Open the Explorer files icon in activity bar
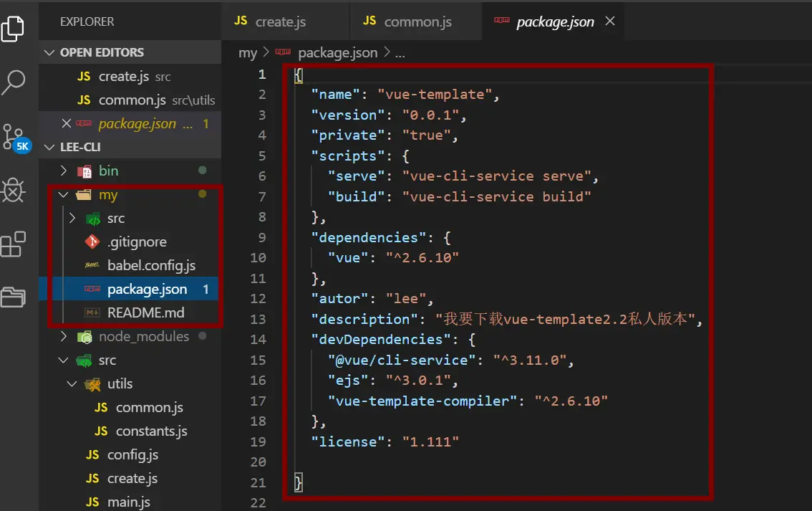812x511 pixels. pos(14,29)
